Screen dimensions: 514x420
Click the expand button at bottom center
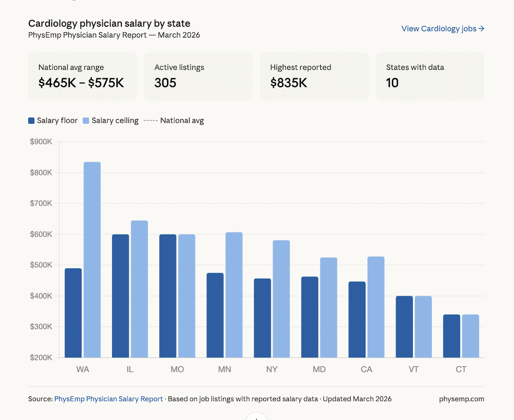pyautogui.click(x=256, y=417)
